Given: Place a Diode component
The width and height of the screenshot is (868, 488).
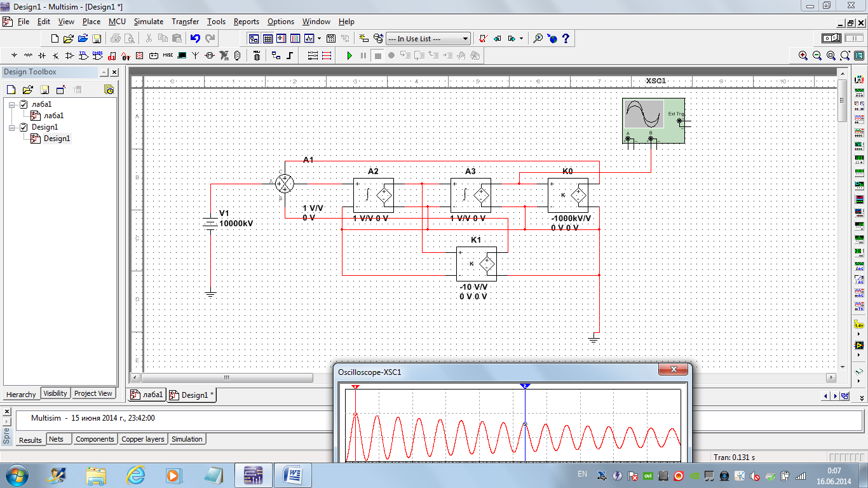Looking at the screenshot, I should tap(42, 56).
